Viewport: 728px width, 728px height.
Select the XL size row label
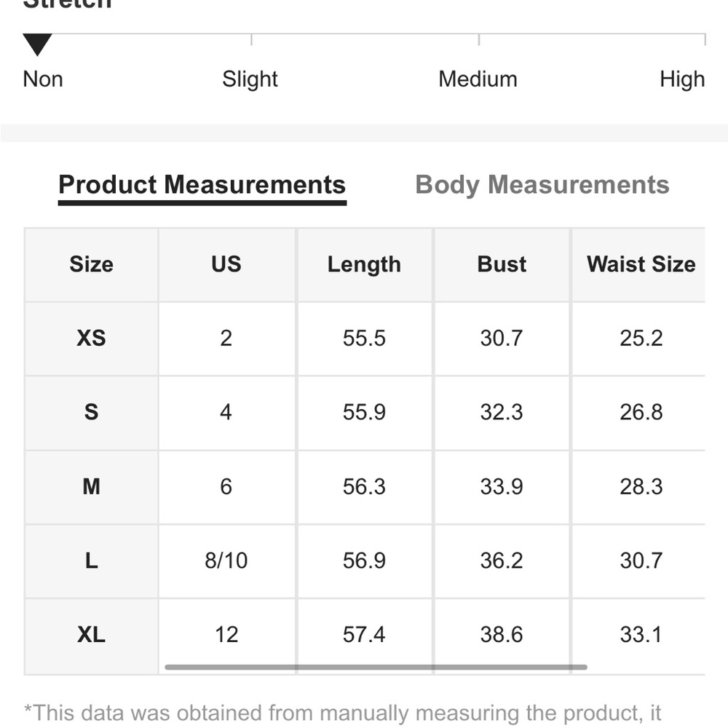[91, 635]
